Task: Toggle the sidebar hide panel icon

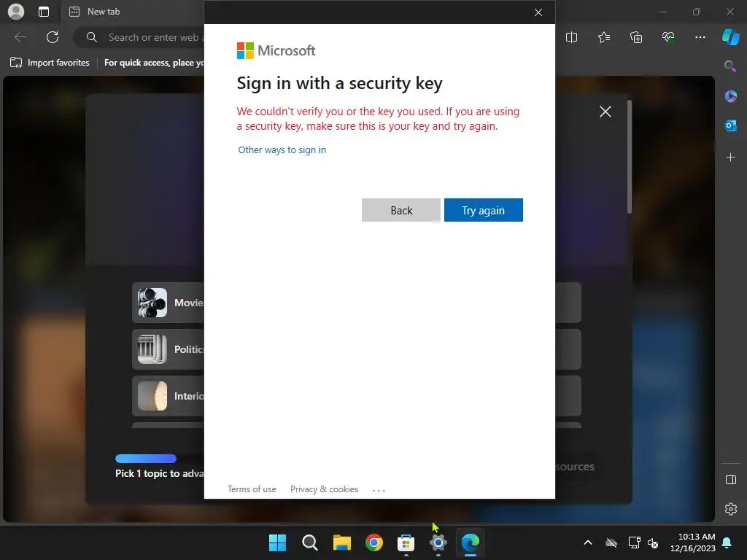Action: point(730,480)
